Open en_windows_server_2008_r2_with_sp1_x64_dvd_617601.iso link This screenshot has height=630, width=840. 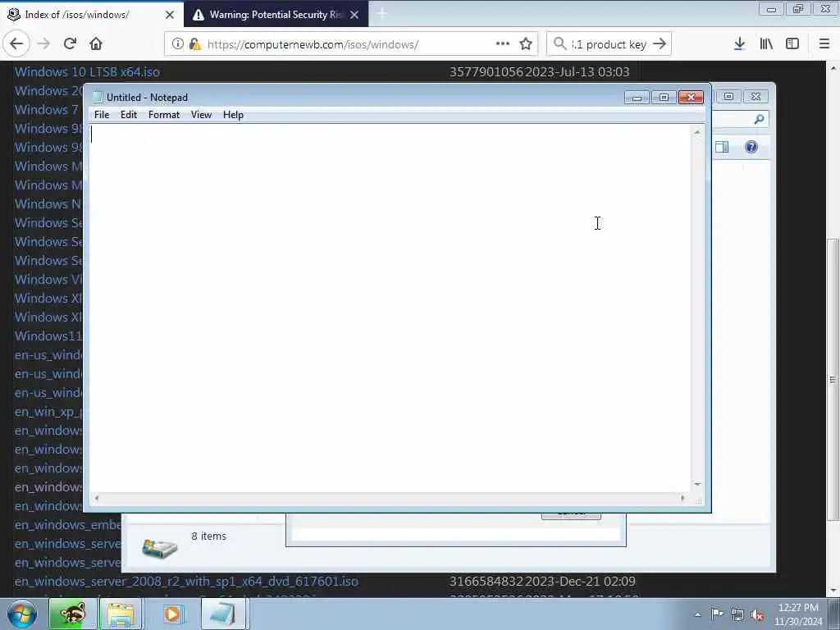(186, 582)
